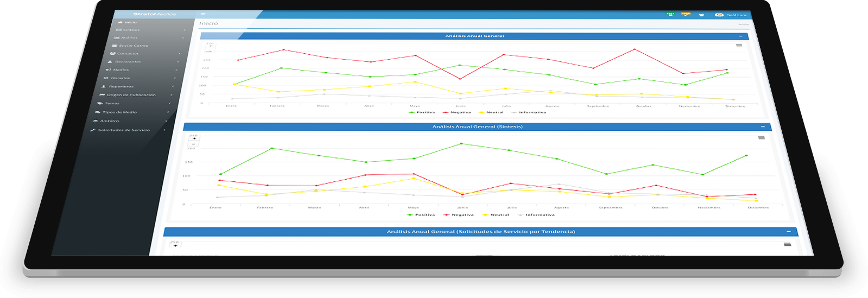Image resolution: width=868 pixels, height=298 pixels.
Task: Open the orange-badged notification icon in header
Action: (686, 14)
